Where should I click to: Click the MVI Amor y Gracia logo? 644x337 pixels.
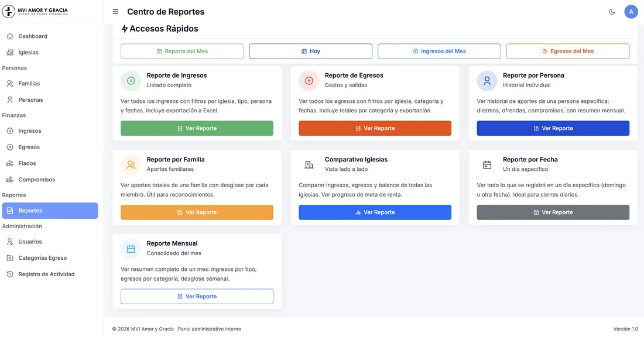click(x=35, y=12)
